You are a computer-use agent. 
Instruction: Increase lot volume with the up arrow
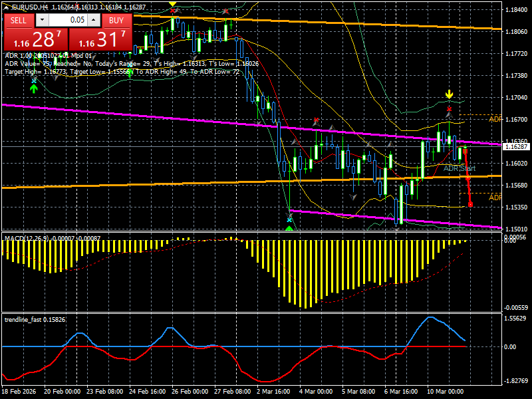tap(94, 20)
